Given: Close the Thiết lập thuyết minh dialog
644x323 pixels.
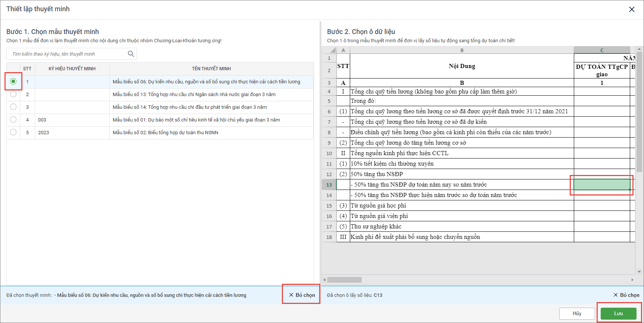Looking at the screenshot, I should (x=631, y=9).
